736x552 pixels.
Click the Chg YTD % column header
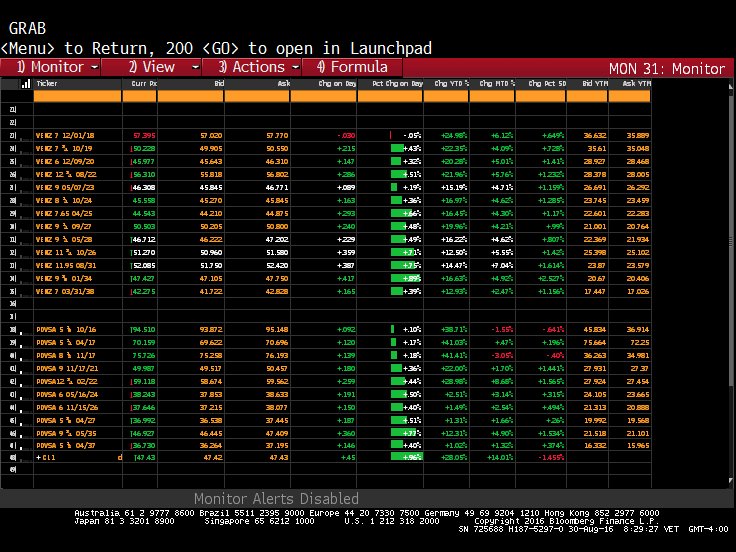pos(452,84)
